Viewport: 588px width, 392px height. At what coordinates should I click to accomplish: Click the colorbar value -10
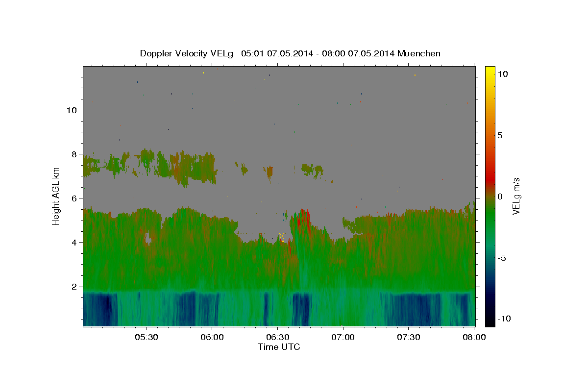point(503,319)
